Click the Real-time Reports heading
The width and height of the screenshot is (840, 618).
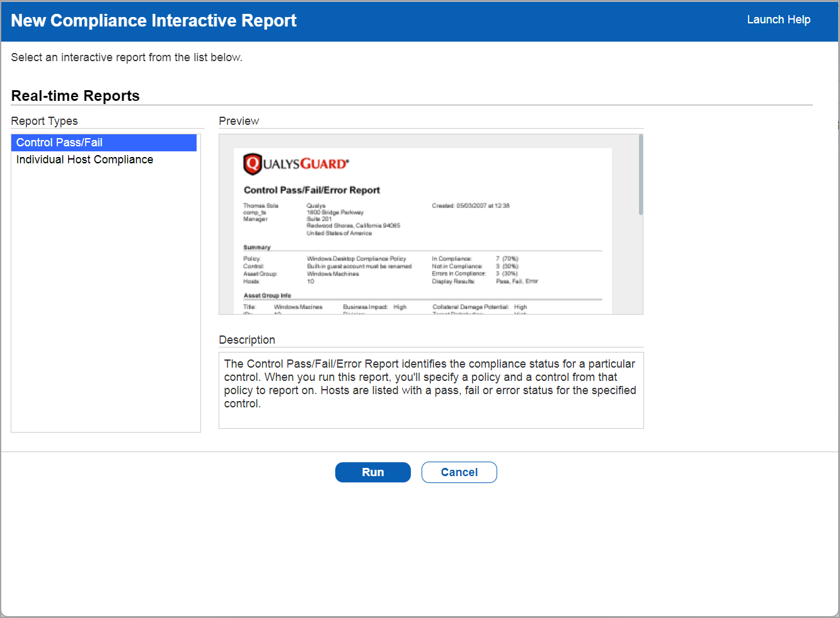coord(76,96)
